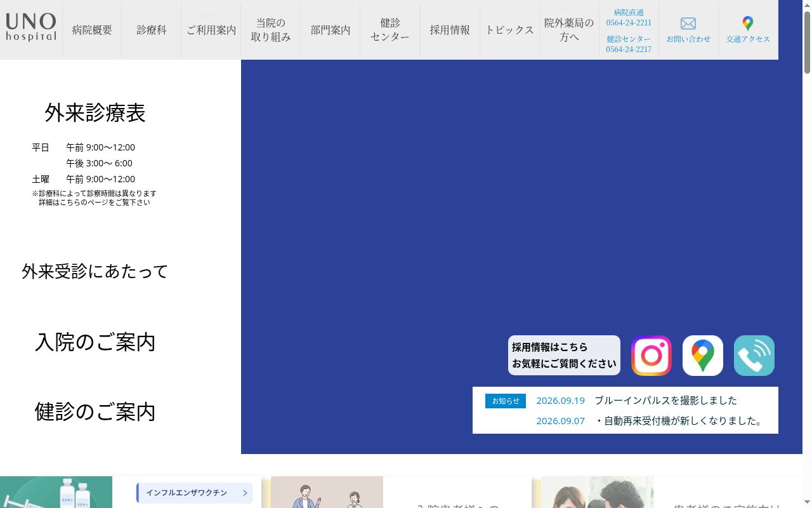The width and height of the screenshot is (812, 508).
Task: Click the vertical page scrollbar thumb
Action: tap(807, 41)
